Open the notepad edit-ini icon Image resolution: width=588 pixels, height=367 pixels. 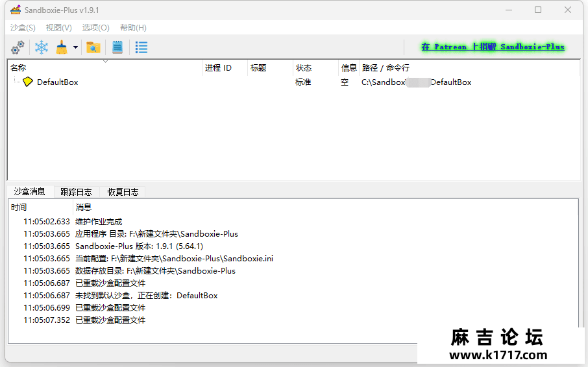(x=117, y=47)
